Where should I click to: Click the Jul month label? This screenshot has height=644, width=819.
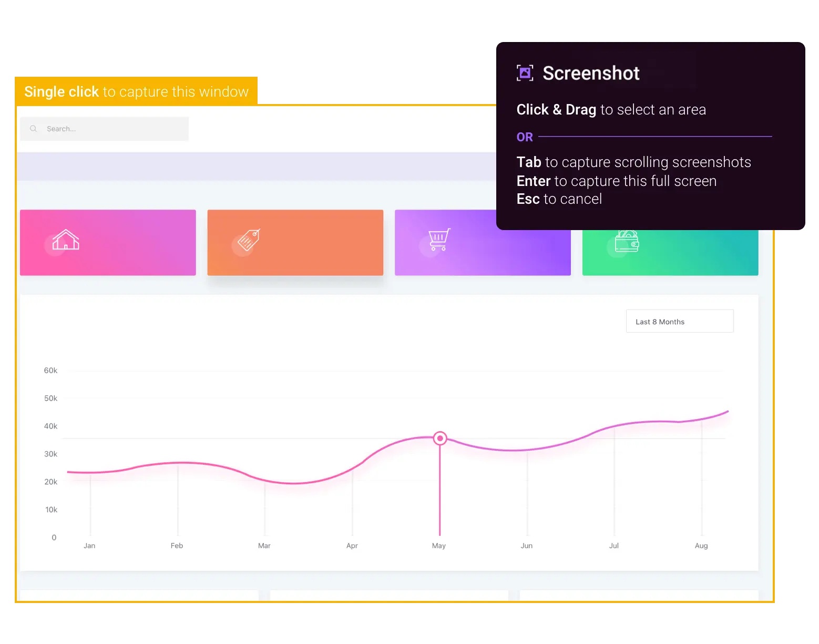(614, 546)
